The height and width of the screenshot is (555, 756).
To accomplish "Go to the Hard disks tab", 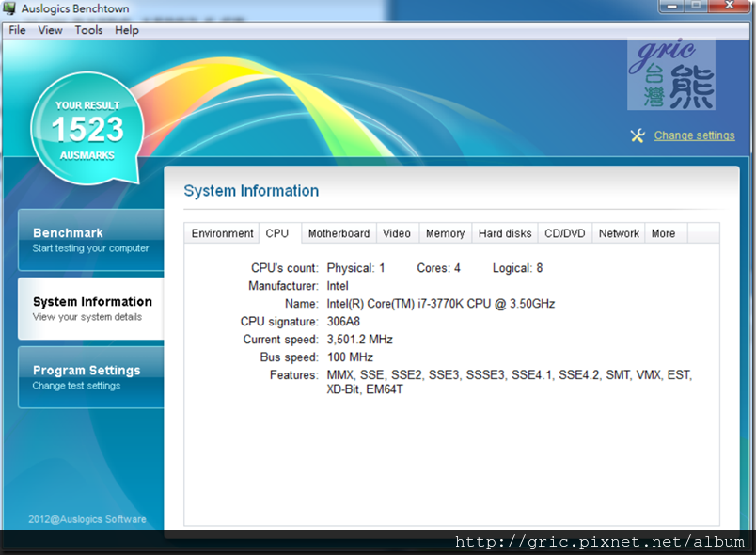I will [505, 233].
